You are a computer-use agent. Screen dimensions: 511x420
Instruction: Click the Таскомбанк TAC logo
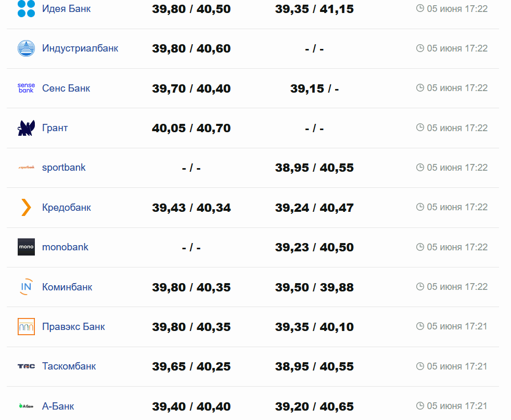pos(26,366)
